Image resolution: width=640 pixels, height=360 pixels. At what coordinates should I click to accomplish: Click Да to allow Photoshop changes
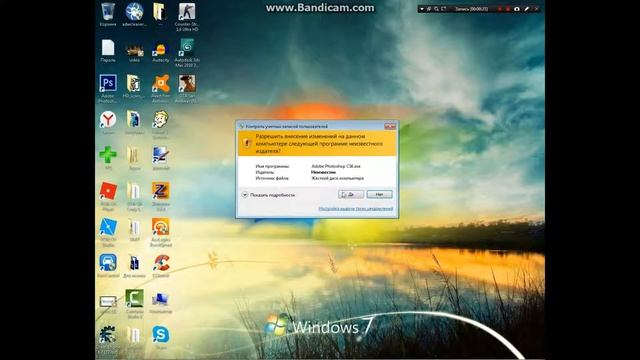[351, 195]
